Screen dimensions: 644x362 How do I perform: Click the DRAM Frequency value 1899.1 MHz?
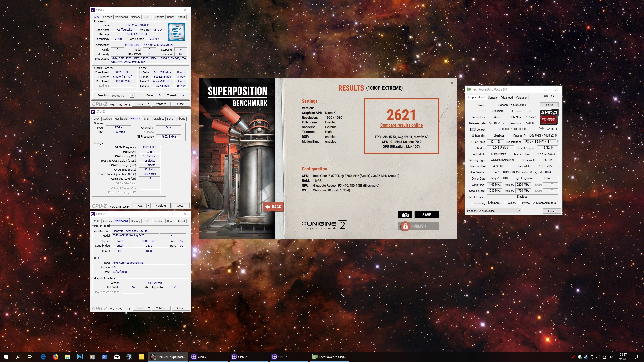click(150, 147)
